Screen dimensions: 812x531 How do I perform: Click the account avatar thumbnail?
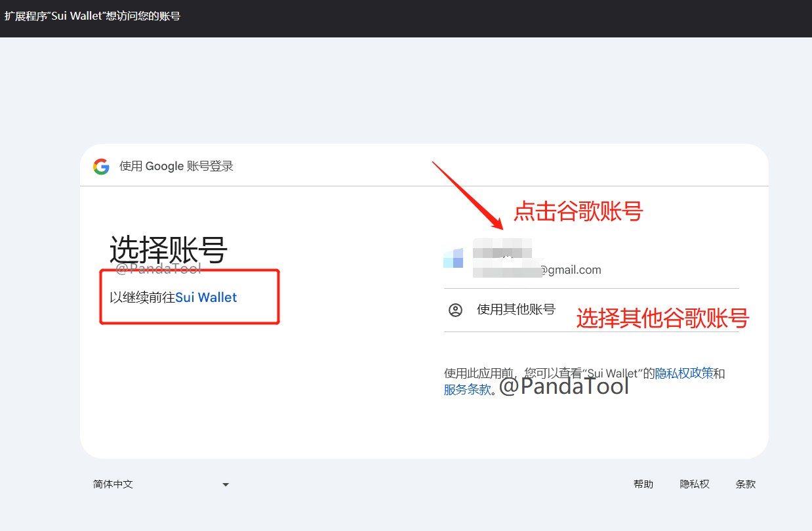click(453, 259)
